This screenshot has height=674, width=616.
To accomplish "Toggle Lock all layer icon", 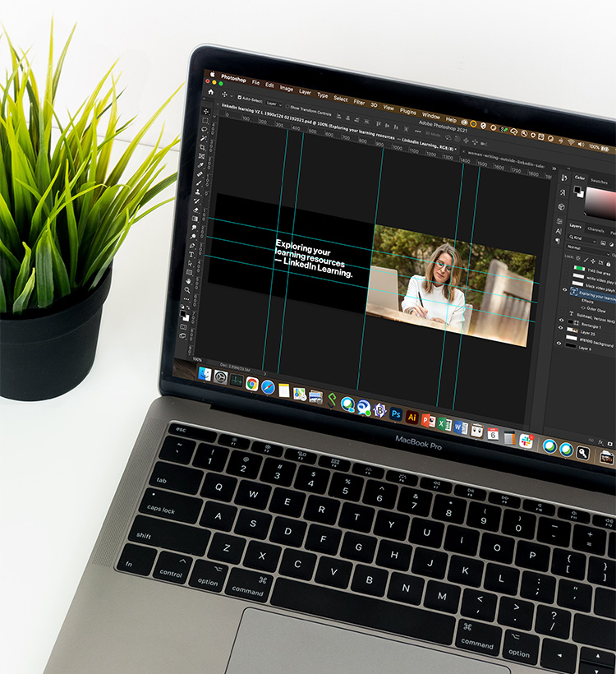I will 609,265.
